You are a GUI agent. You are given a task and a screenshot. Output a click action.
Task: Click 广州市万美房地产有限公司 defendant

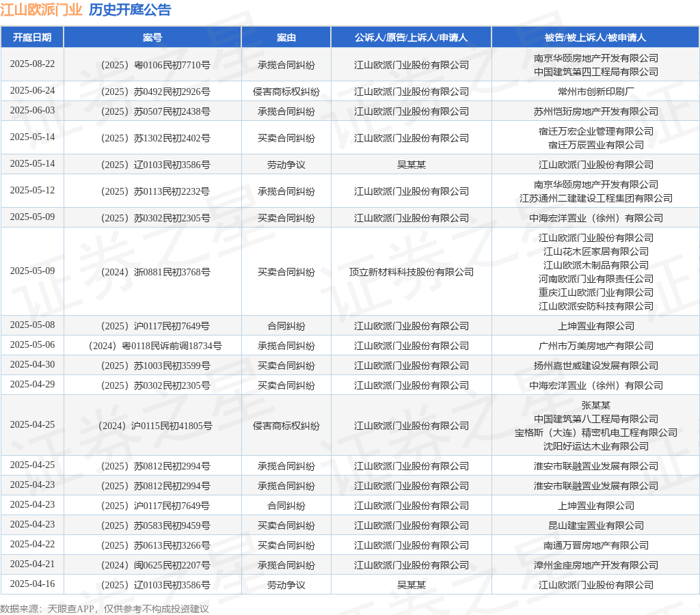[x=596, y=346]
